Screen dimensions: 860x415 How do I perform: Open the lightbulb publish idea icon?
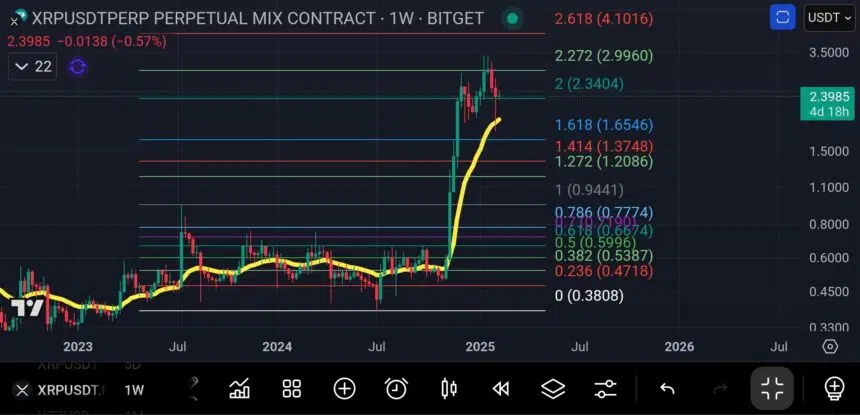pos(834,389)
